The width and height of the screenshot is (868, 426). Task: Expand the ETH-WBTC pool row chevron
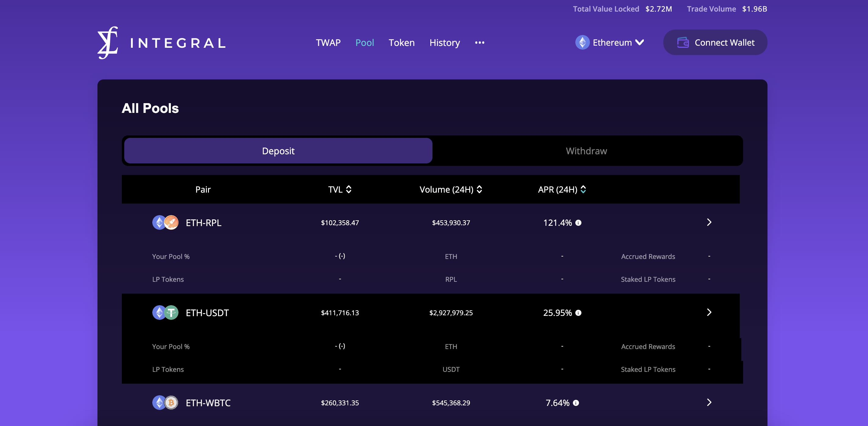[x=709, y=402]
